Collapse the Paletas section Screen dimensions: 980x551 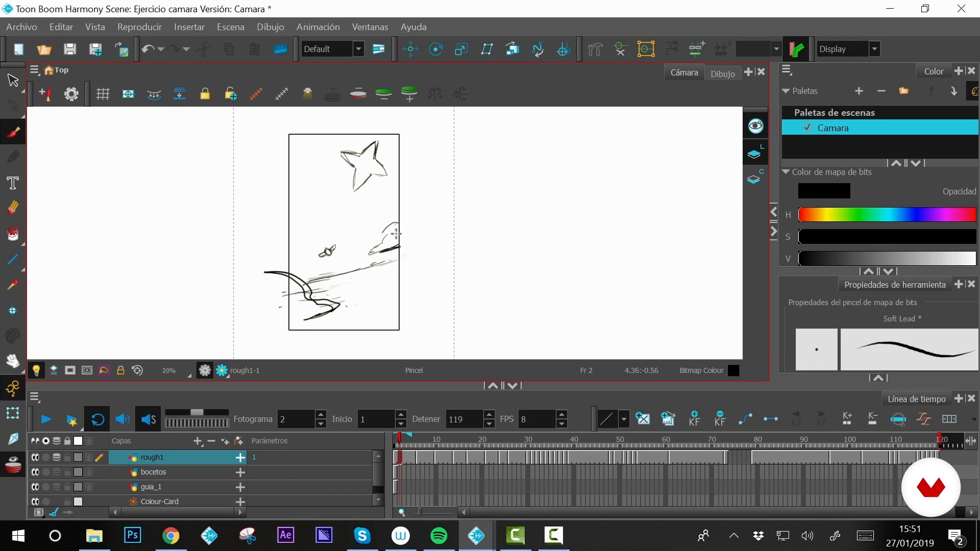coord(786,91)
